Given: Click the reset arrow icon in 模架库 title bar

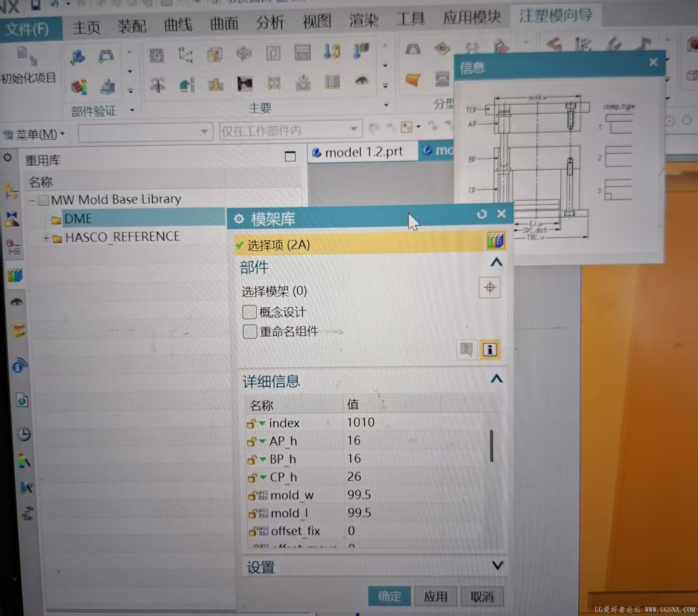Looking at the screenshot, I should (x=482, y=214).
